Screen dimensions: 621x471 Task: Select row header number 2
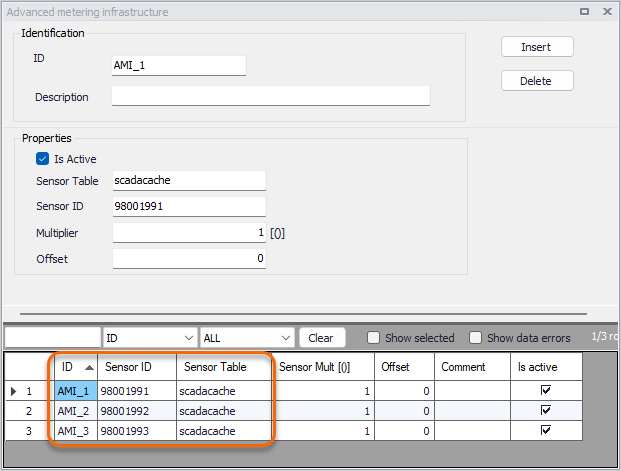pyautogui.click(x=29, y=411)
